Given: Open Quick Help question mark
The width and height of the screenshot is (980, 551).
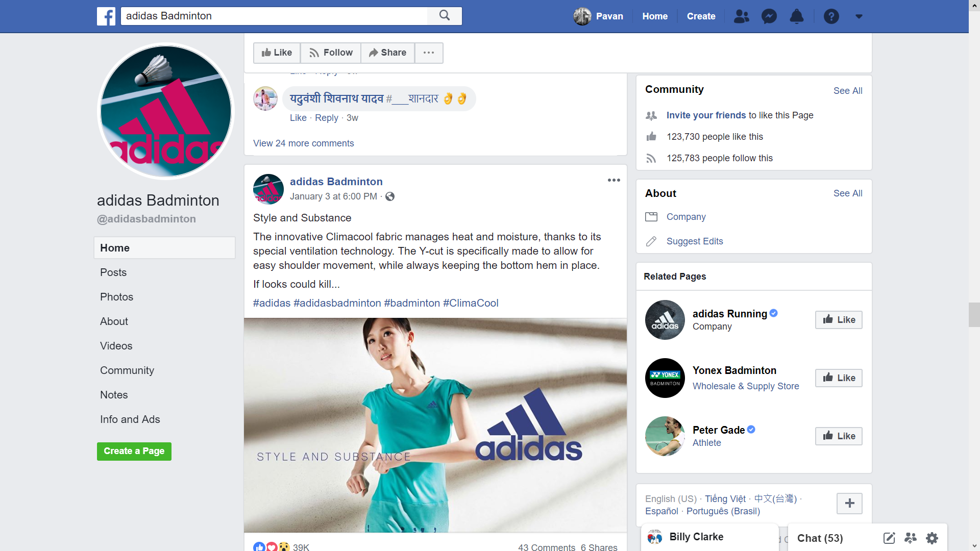Looking at the screenshot, I should [x=831, y=16].
